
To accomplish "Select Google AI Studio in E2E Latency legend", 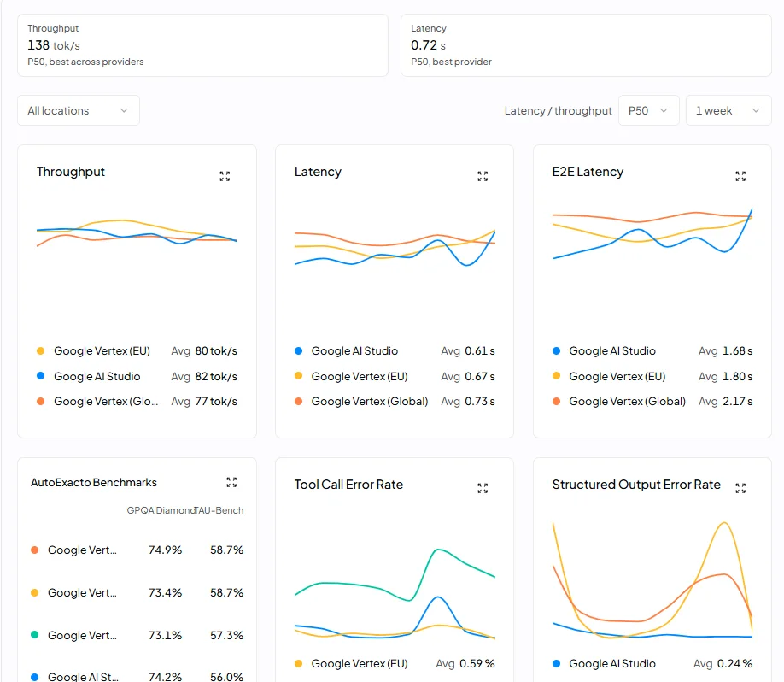I will click(612, 350).
